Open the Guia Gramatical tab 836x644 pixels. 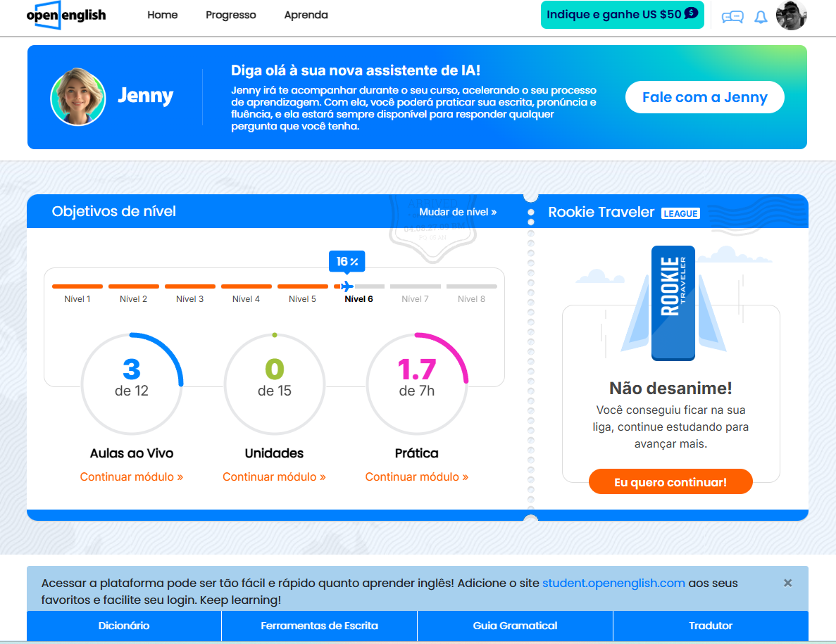tap(515, 626)
